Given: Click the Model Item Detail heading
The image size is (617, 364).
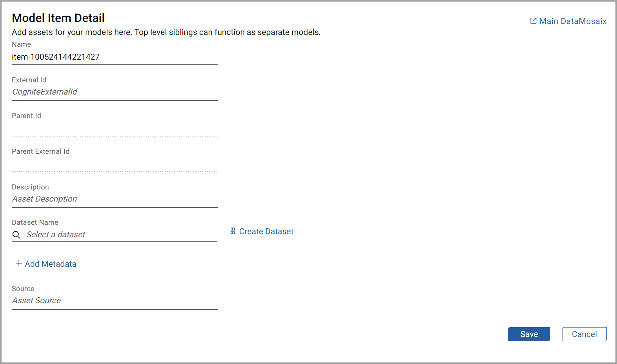Looking at the screenshot, I should 58,18.
